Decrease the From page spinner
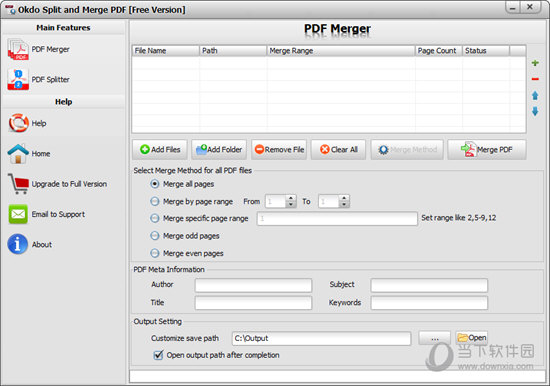550x386 pixels. pos(291,205)
